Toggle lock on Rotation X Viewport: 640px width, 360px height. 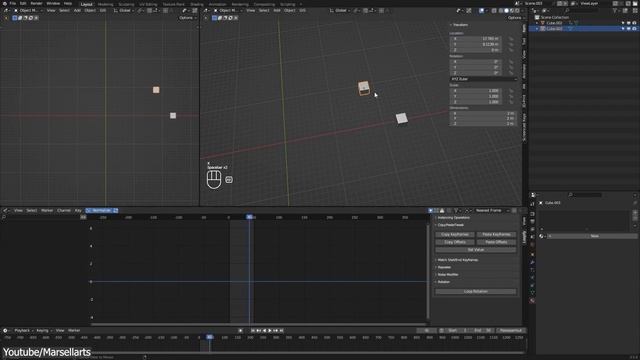coord(511,62)
